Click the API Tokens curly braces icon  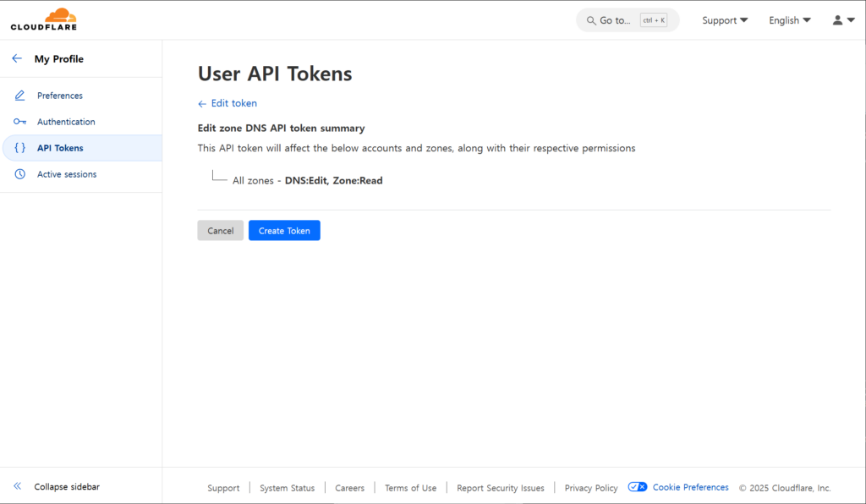coord(20,148)
